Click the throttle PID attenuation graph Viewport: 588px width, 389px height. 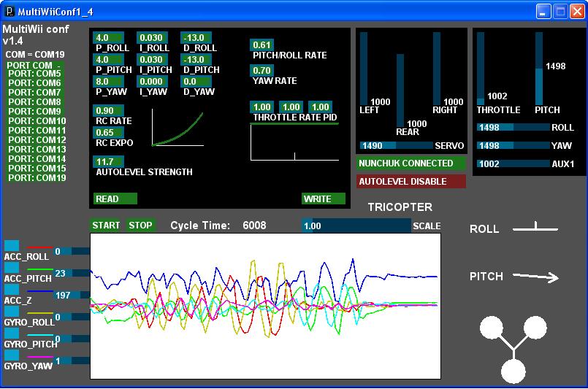coord(295,142)
